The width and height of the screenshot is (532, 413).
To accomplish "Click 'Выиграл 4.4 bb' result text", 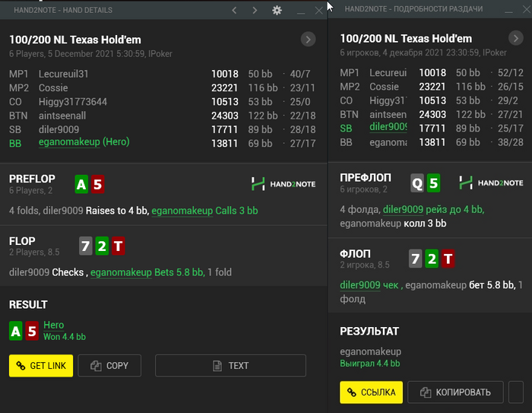I will (370, 364).
